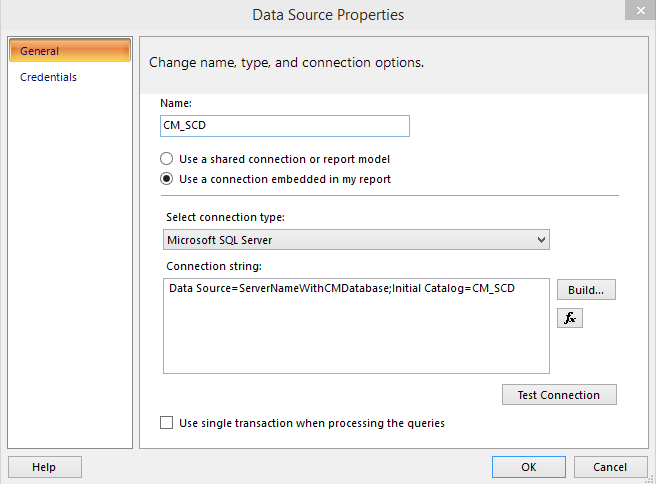656x484 pixels.
Task: Click the 'Connection string:' label
Action: click(x=212, y=266)
